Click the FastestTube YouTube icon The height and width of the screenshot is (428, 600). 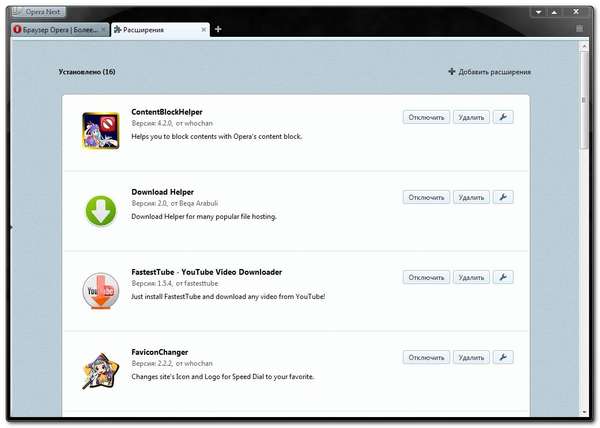coord(100,290)
